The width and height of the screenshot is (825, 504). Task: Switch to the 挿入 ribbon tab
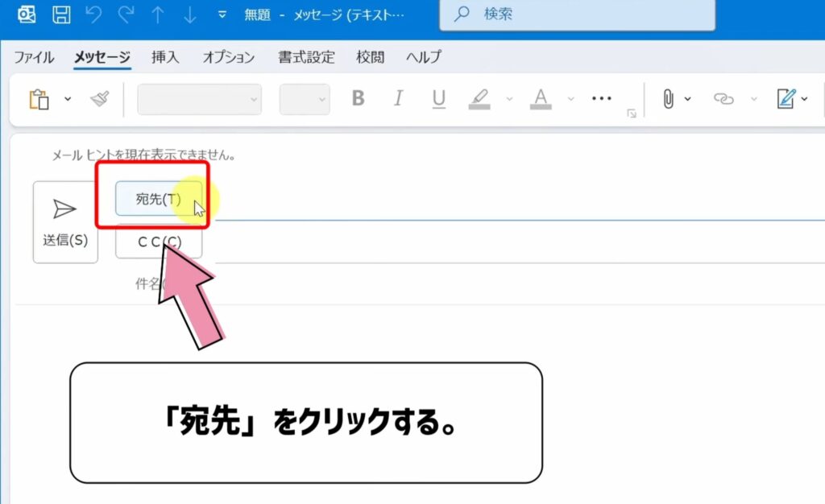coord(164,57)
